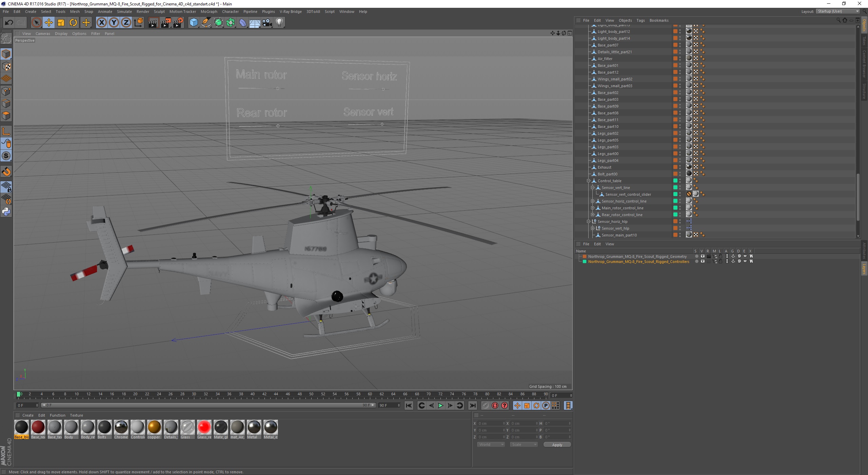Open the floor/environment objects icon

coord(255,23)
